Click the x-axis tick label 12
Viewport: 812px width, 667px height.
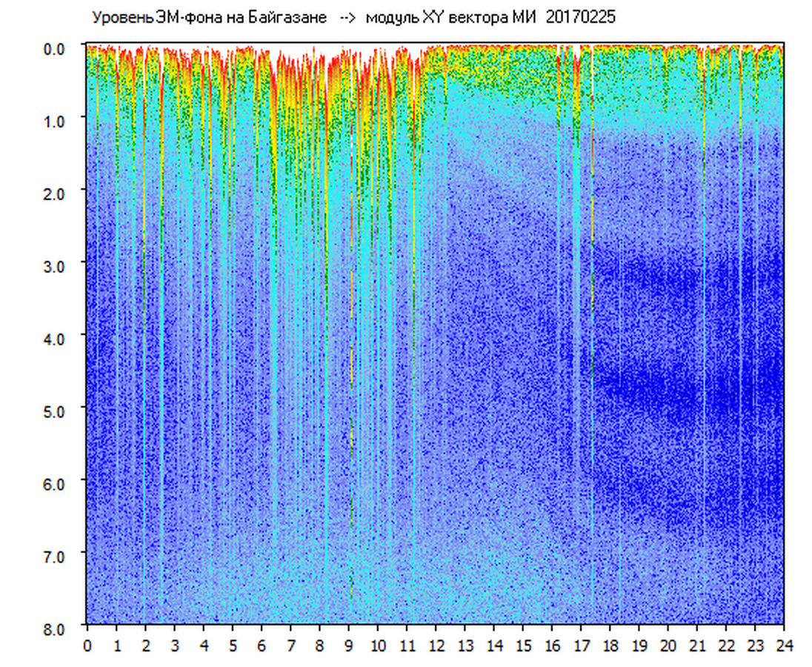click(x=436, y=646)
